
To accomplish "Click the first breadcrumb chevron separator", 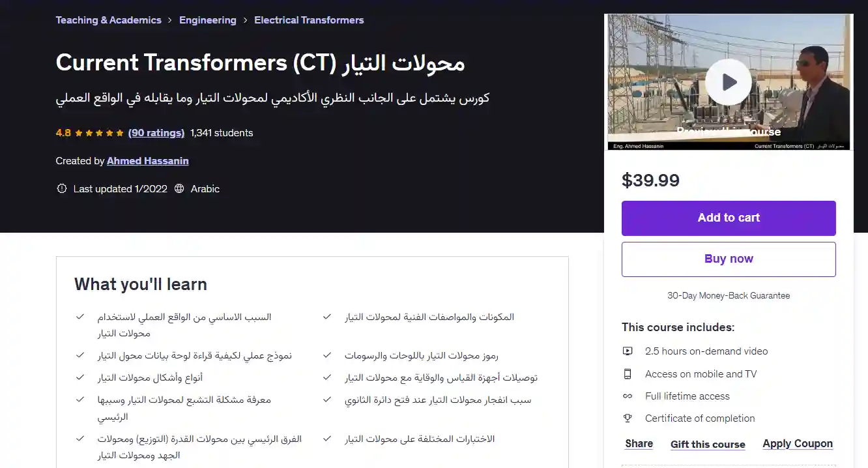I will coord(170,20).
